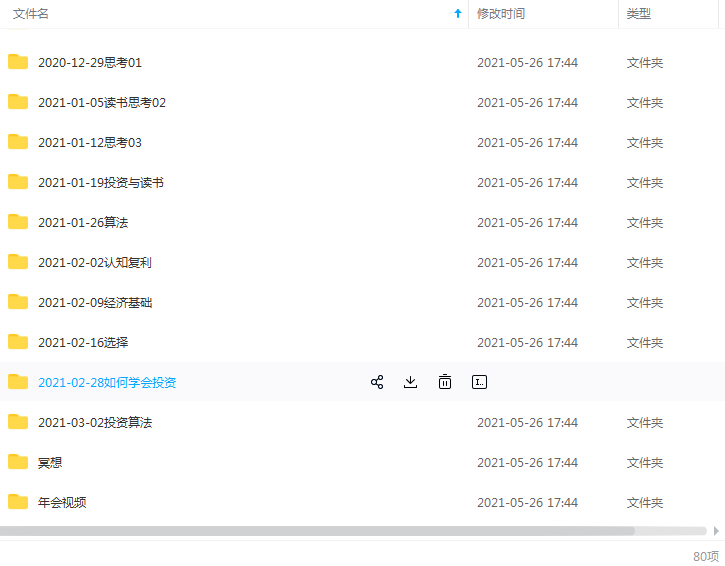Click folder icon of 2021-02-02认知复利
The image size is (725, 566).
coord(18,262)
